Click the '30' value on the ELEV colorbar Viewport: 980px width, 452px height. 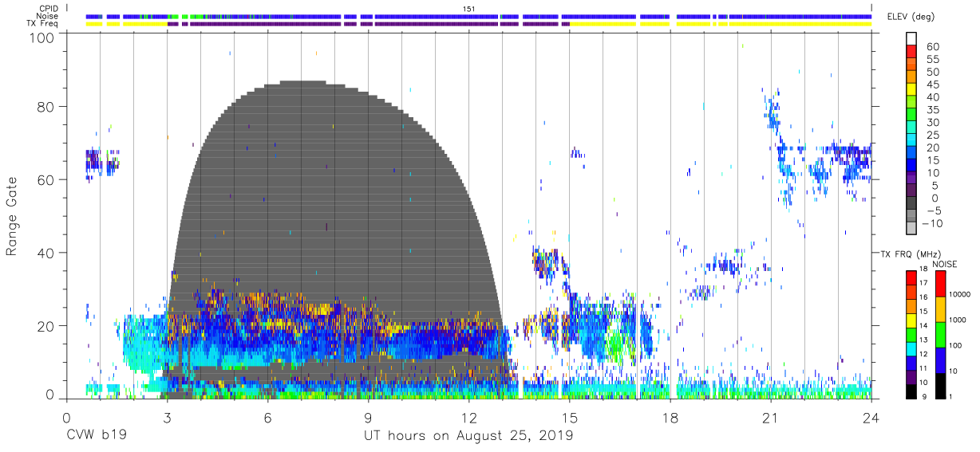tap(933, 123)
